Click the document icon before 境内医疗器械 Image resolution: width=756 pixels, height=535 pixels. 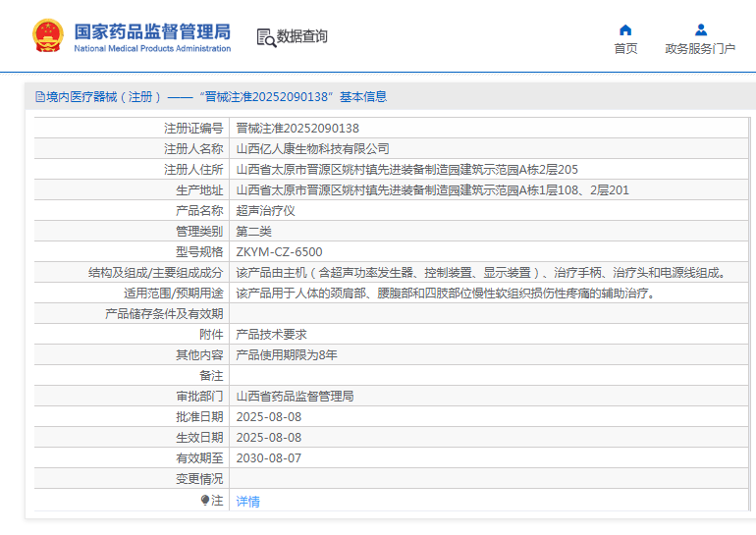[39, 97]
